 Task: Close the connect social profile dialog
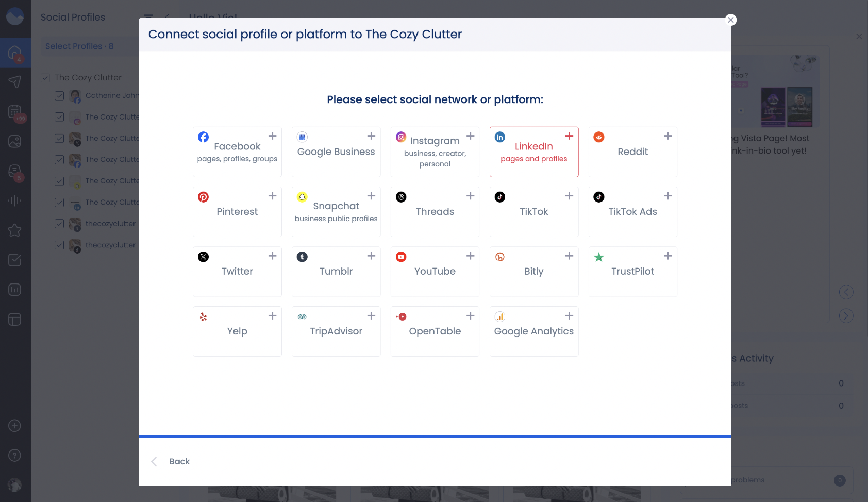[x=730, y=20]
